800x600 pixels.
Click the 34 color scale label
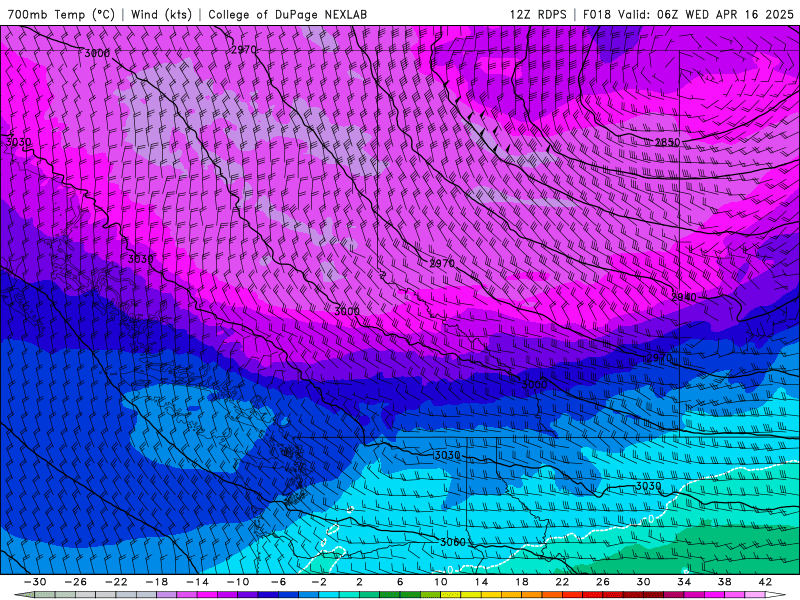coord(684,582)
